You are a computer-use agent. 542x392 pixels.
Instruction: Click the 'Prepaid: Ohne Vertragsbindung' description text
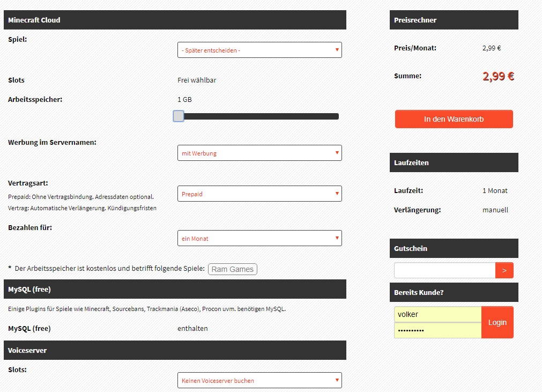pos(81,197)
